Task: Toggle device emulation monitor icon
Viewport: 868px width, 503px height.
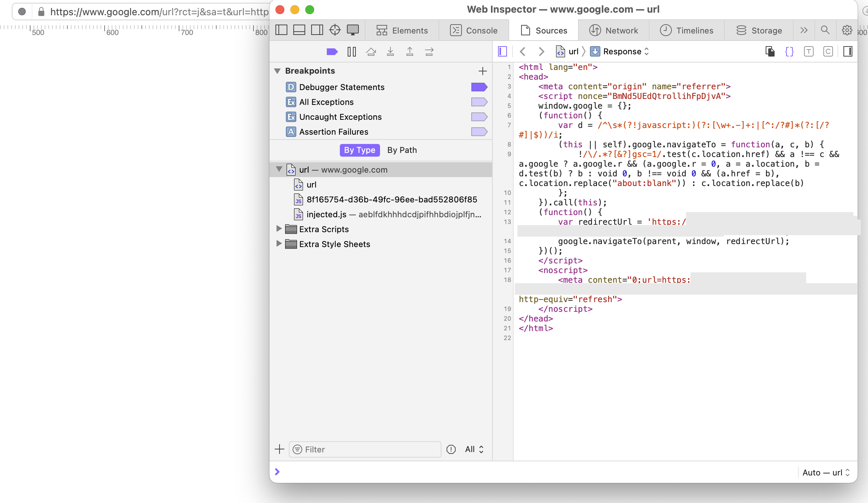Action: click(352, 30)
